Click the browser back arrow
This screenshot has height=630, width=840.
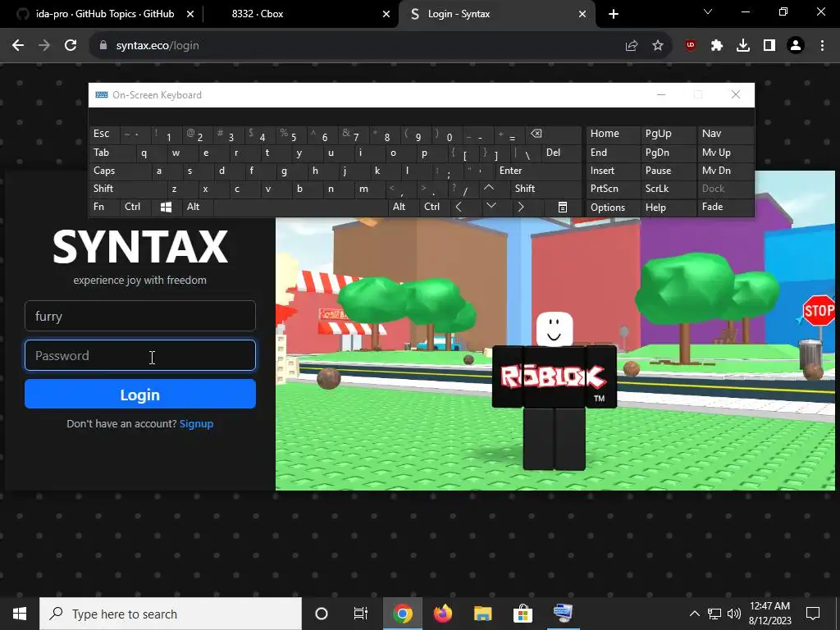tap(18, 46)
